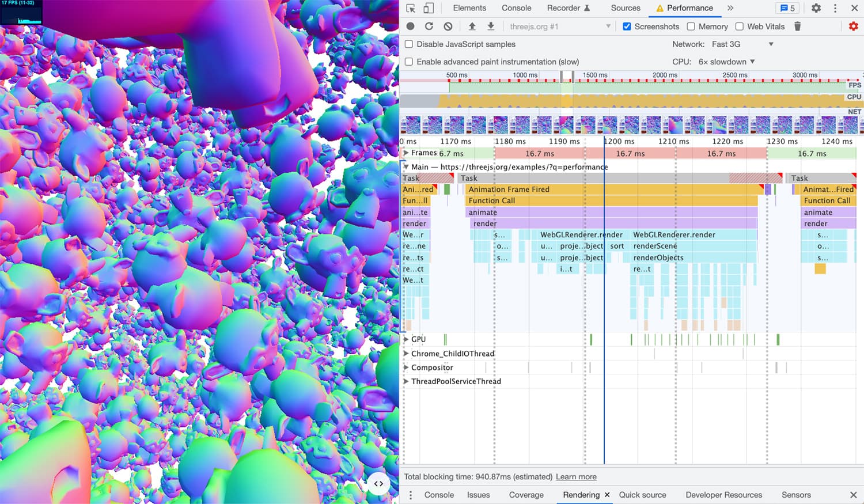Viewport: 864px width, 504px height.
Task: Select the sort flame chart entry
Action: pyautogui.click(x=617, y=246)
